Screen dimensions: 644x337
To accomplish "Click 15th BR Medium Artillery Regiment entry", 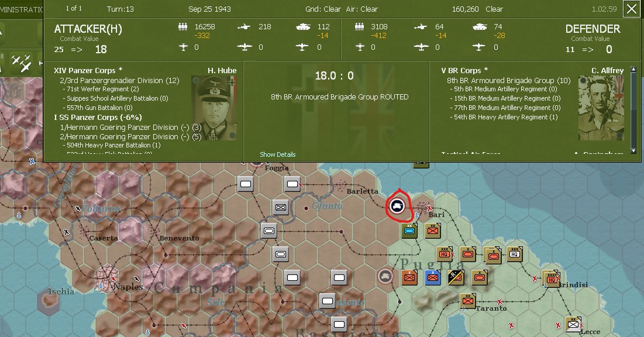I will tap(505, 99).
